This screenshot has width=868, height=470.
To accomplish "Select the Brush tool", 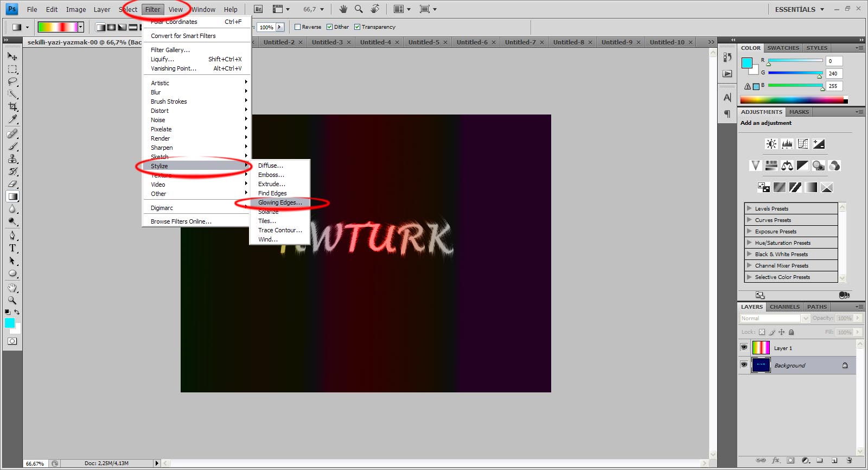I will click(x=12, y=146).
